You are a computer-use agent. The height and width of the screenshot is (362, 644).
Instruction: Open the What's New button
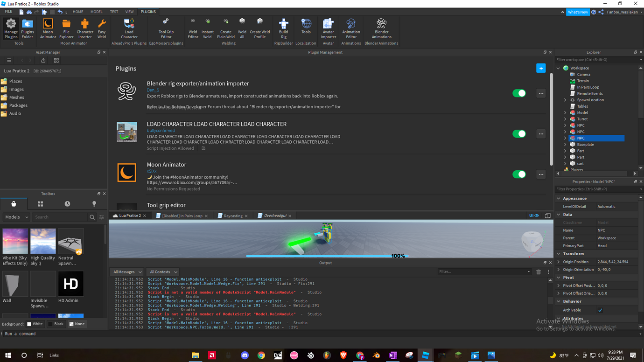[578, 12]
